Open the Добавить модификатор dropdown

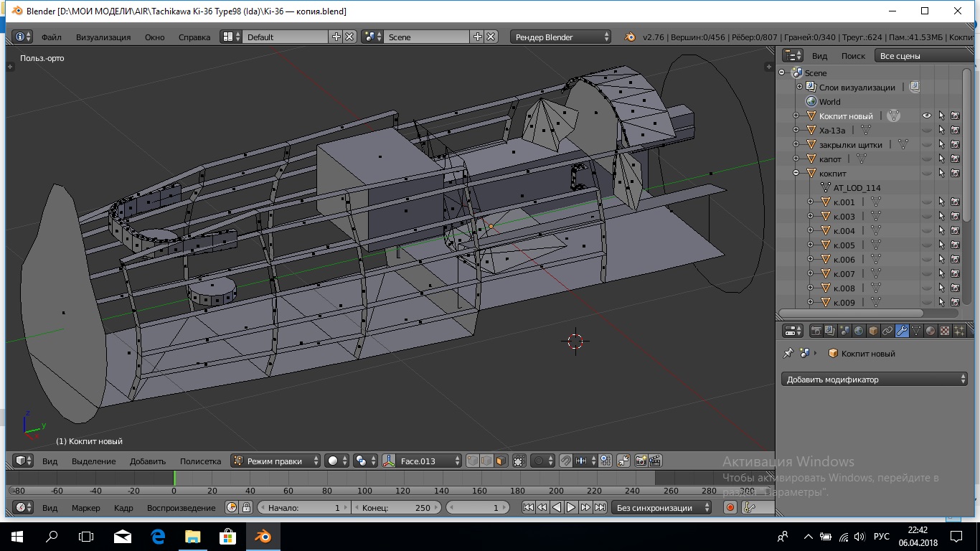[874, 380]
